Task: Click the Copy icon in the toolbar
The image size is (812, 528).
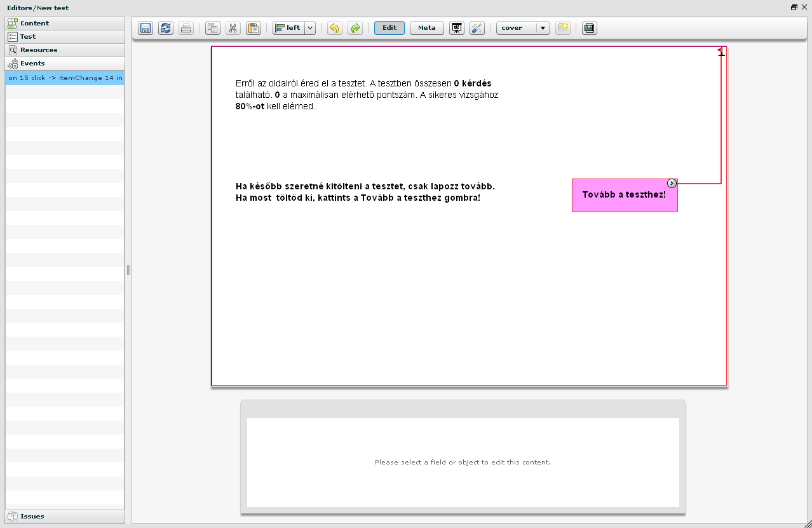Action: click(x=213, y=28)
